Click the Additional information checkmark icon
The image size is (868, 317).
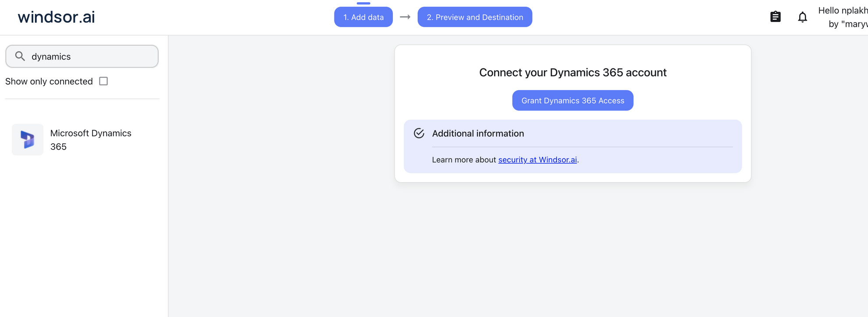419,133
